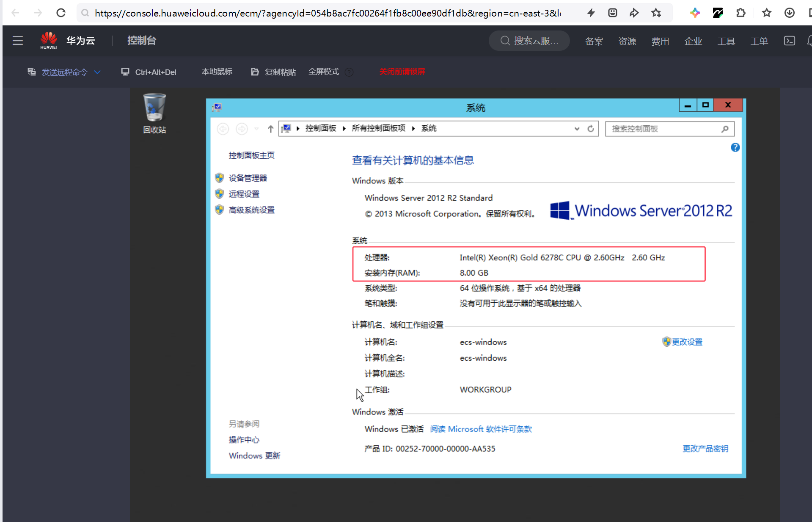The width and height of the screenshot is (812, 522).
Task: Open the 企业 menu
Action: [693, 41]
